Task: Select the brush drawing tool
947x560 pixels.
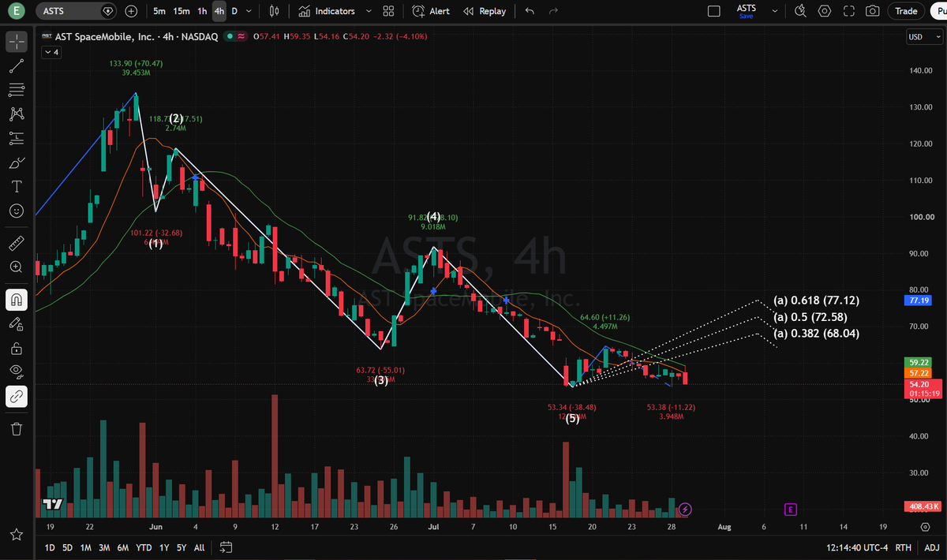Action: (17, 163)
